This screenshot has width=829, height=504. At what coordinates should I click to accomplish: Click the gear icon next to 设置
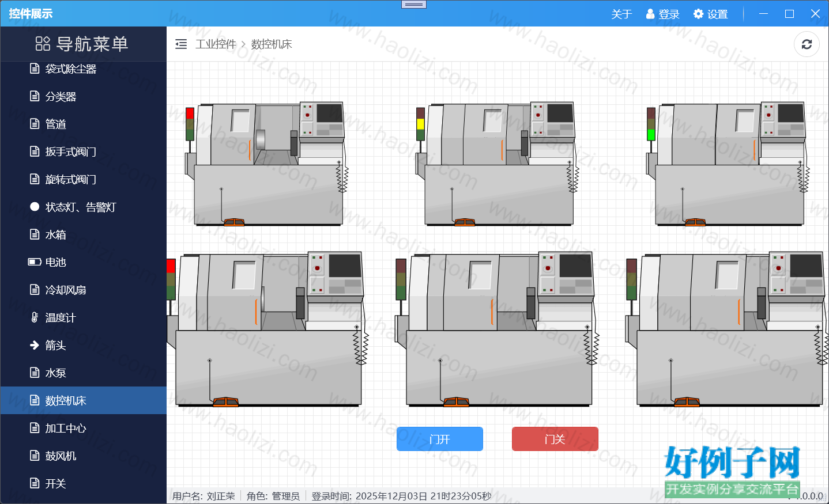699,14
